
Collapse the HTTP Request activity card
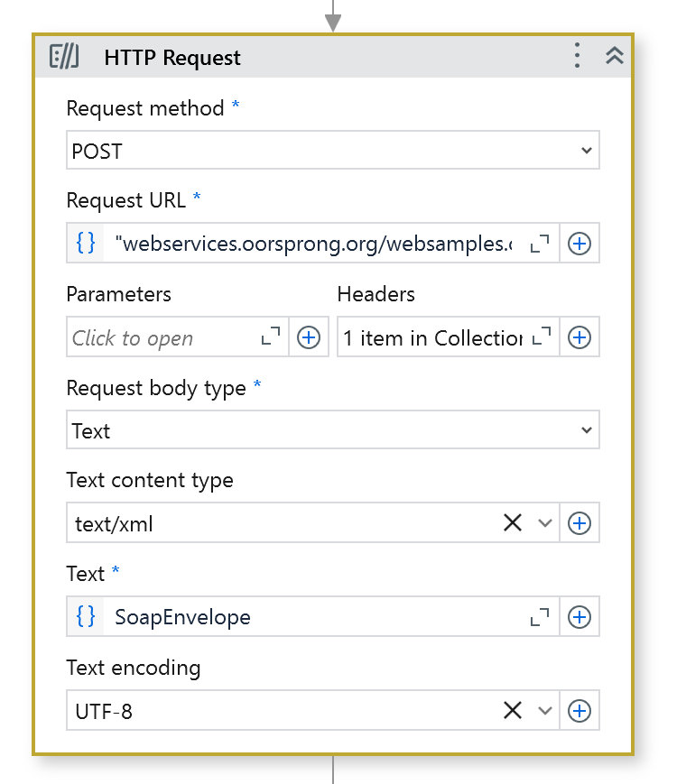[615, 56]
